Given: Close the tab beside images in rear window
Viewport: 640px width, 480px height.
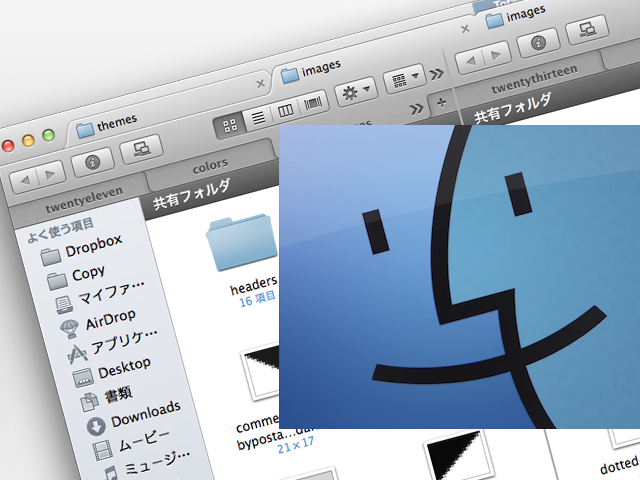Looking at the screenshot, I should pyautogui.click(x=465, y=29).
